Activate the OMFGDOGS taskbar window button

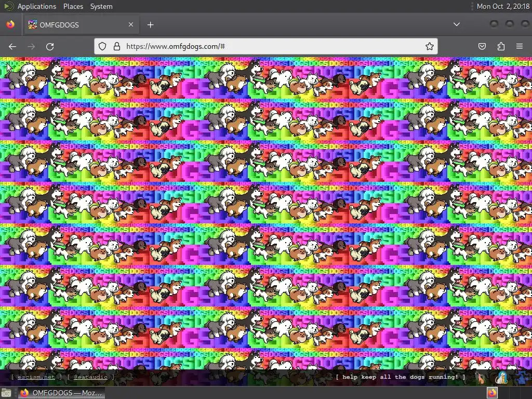tap(61, 393)
